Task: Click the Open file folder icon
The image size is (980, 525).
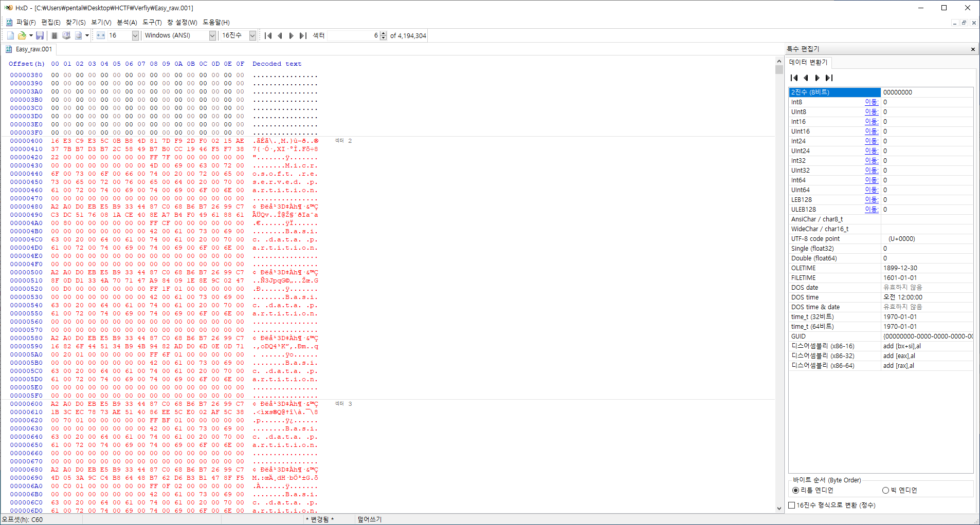Action: pyautogui.click(x=22, y=35)
